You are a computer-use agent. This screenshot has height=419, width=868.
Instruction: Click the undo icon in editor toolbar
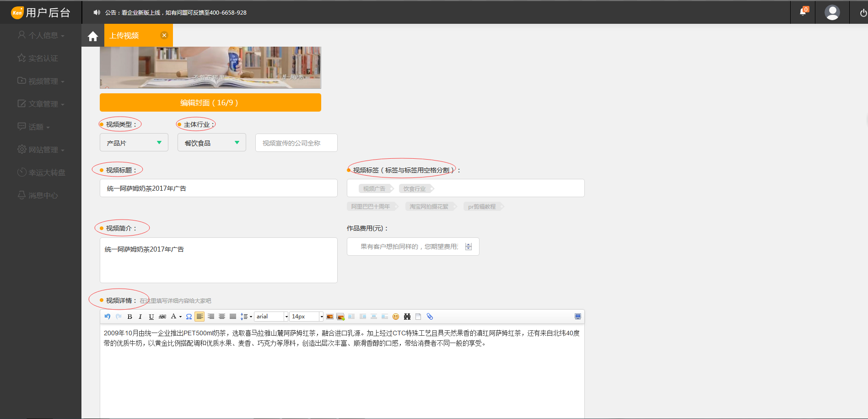tap(108, 317)
